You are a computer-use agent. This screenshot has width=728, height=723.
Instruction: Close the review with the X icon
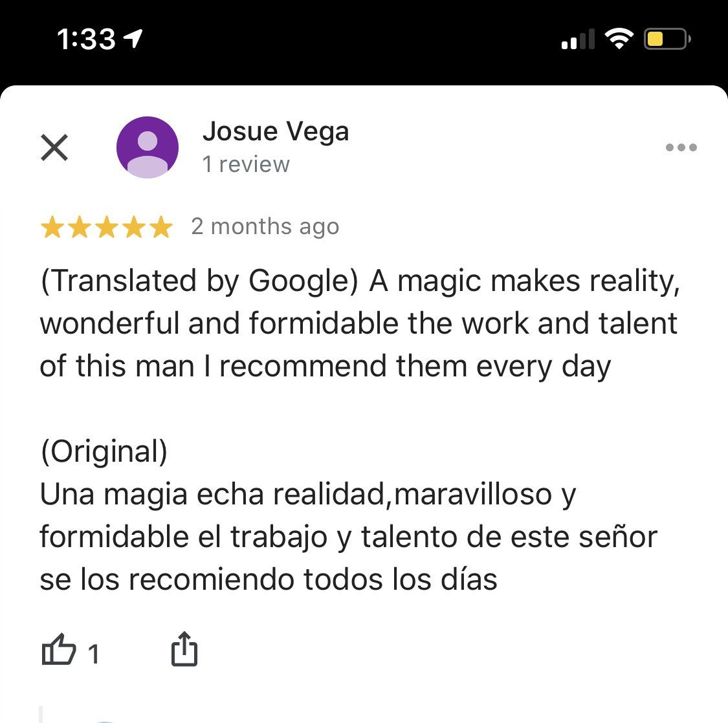click(54, 147)
